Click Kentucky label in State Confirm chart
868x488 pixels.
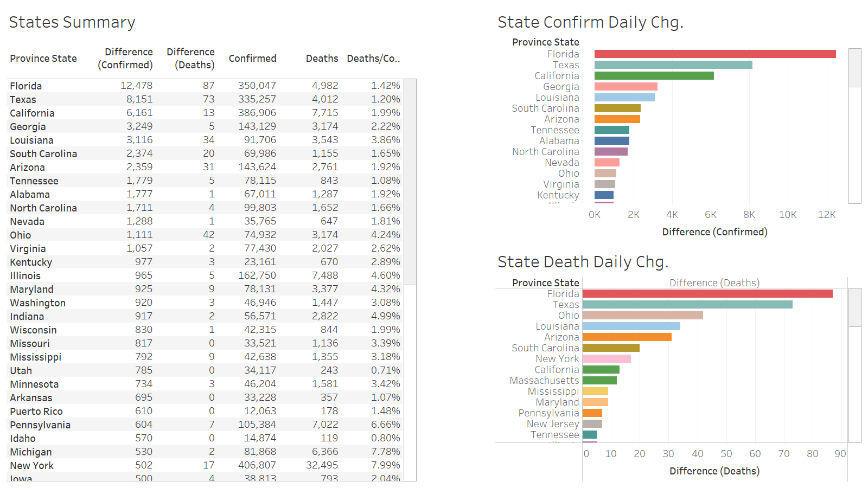pos(558,195)
